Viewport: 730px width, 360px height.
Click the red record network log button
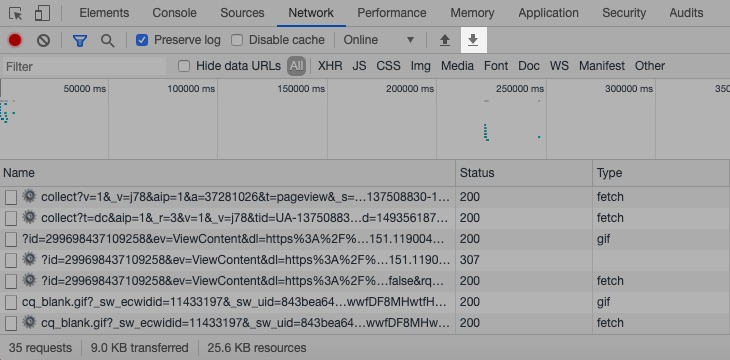[x=15, y=41]
